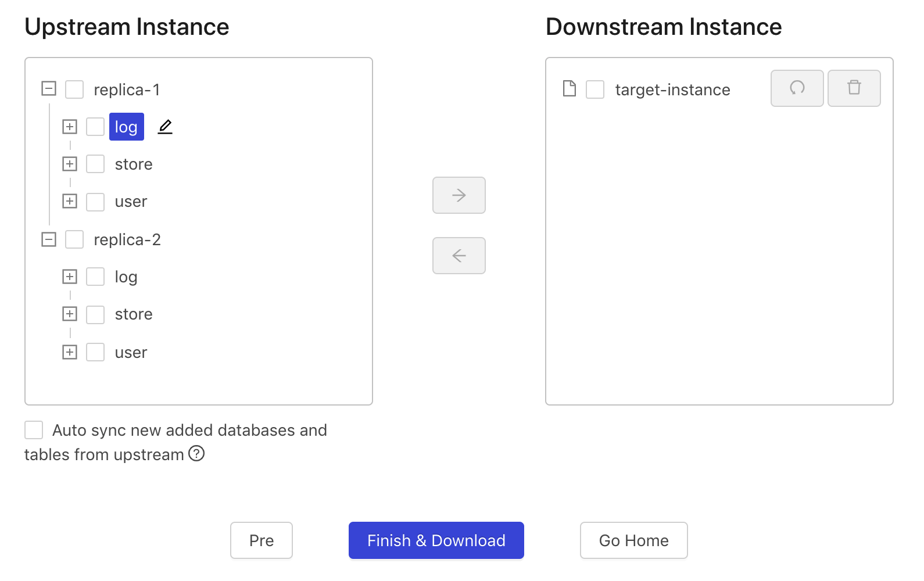The image size is (924, 581).
Task: Click the edit pencil icon beside log
Action: pyautogui.click(x=165, y=127)
